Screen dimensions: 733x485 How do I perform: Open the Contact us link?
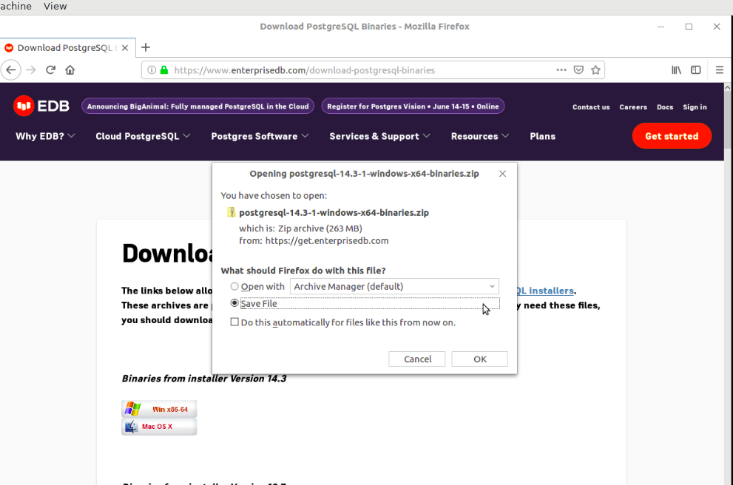[x=591, y=107]
